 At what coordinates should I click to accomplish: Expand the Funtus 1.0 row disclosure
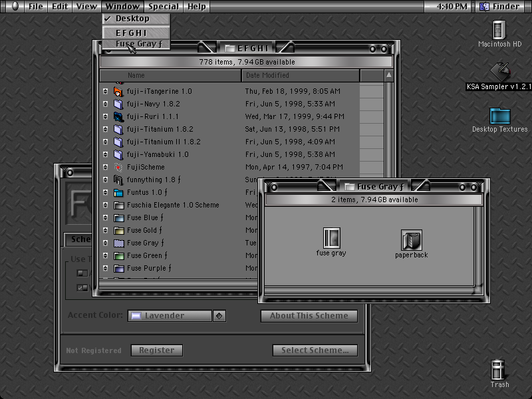[x=105, y=192]
